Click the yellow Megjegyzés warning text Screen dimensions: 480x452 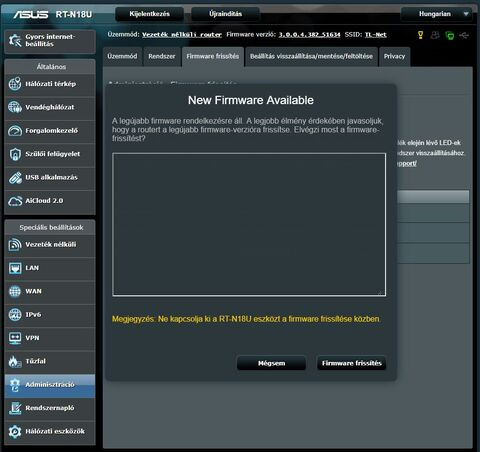[x=246, y=319]
